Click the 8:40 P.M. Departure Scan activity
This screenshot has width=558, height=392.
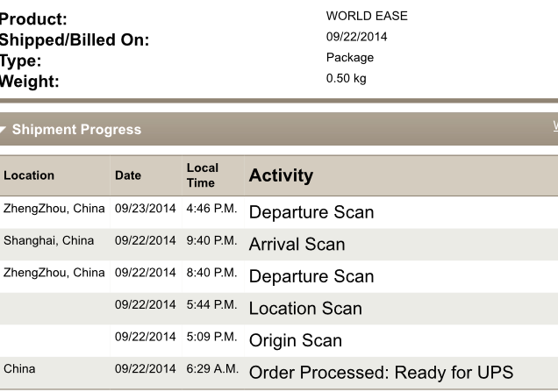point(311,276)
